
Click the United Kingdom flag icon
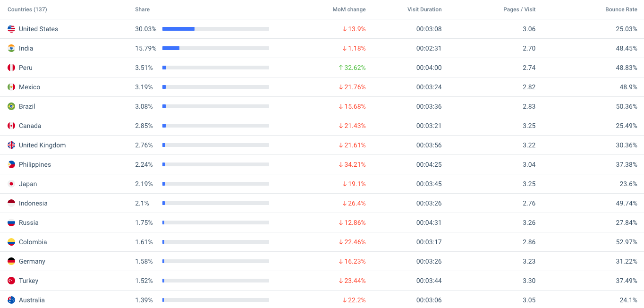[x=11, y=145]
